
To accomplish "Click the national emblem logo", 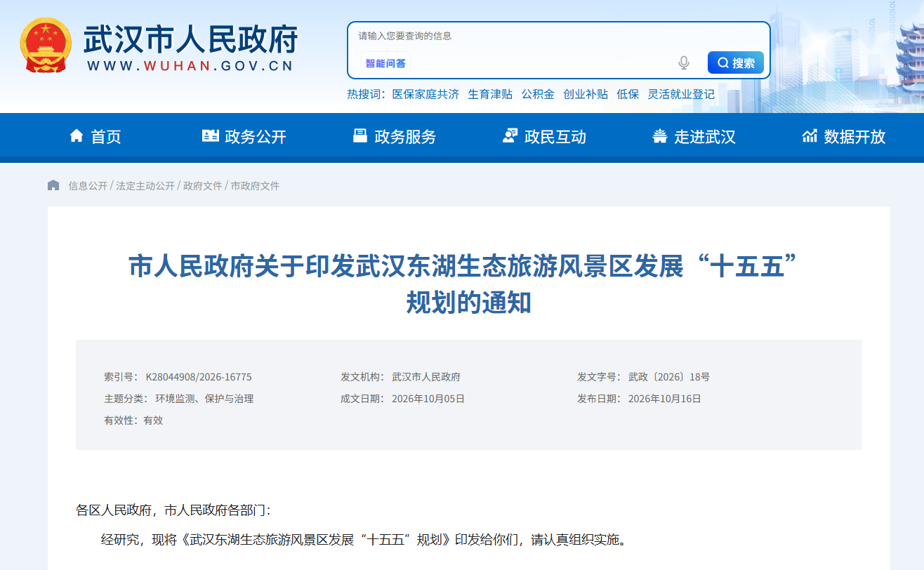I will point(45,45).
